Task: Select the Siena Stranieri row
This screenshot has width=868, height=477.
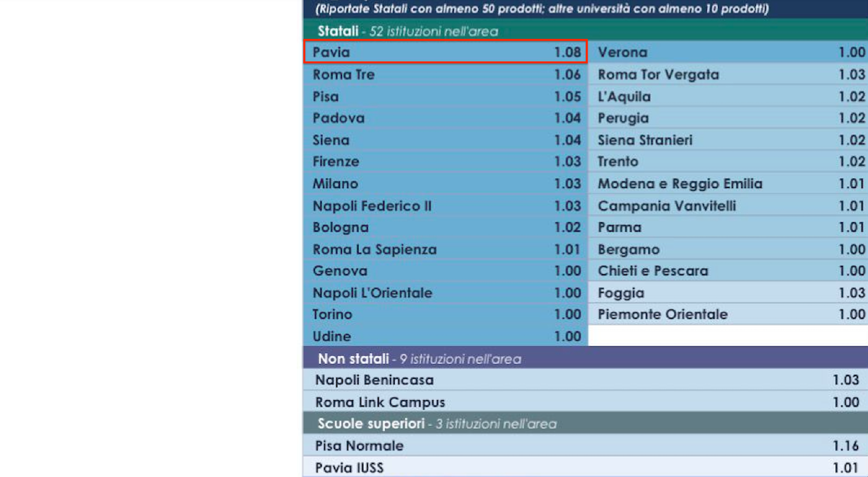Action: tap(728, 140)
